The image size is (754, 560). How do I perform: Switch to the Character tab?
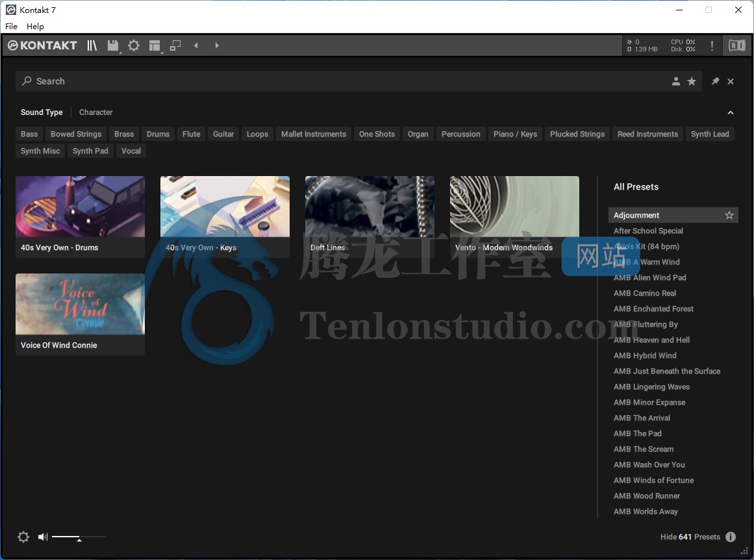click(x=95, y=112)
